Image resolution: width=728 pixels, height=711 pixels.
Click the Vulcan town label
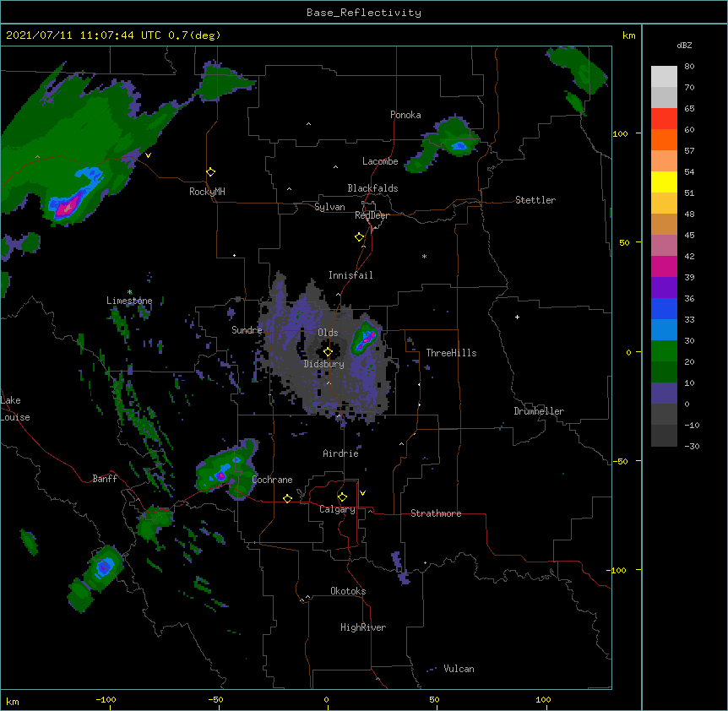(459, 669)
